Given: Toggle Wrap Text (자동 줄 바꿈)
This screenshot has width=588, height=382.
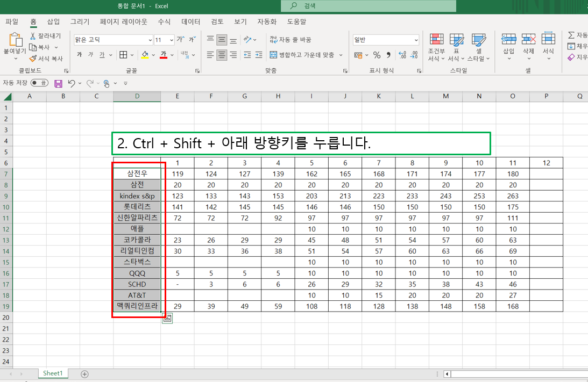Looking at the screenshot, I should [291, 39].
